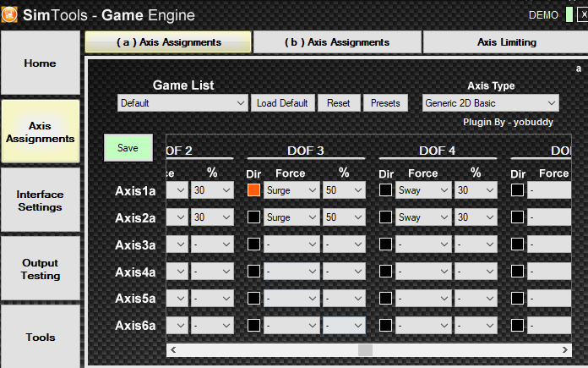Open the Presets button
588x368 pixels.
tap(385, 103)
